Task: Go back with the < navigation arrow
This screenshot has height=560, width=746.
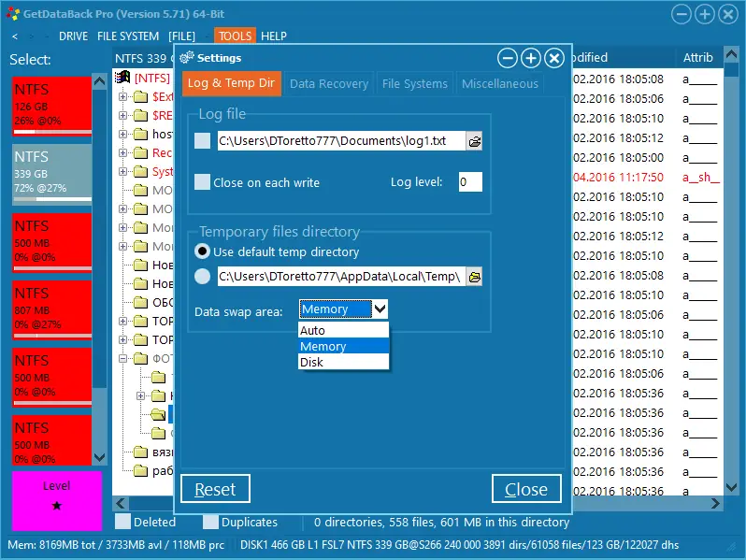Action: [15, 36]
